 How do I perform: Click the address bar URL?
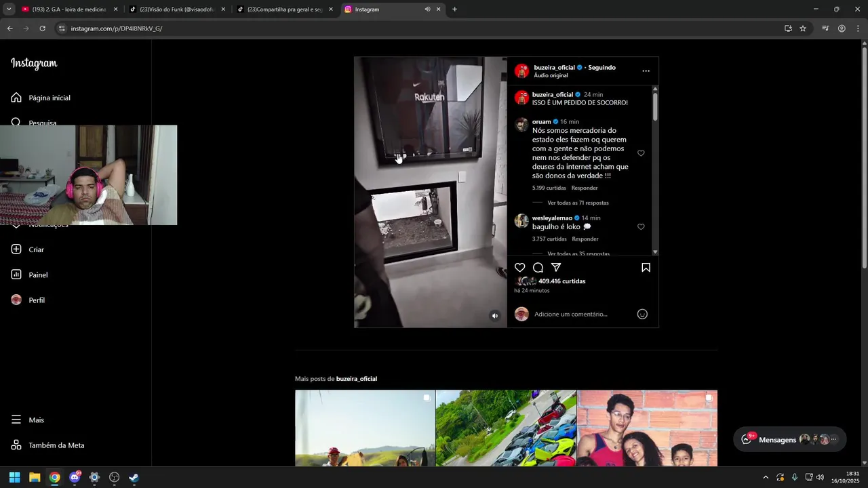(117, 28)
